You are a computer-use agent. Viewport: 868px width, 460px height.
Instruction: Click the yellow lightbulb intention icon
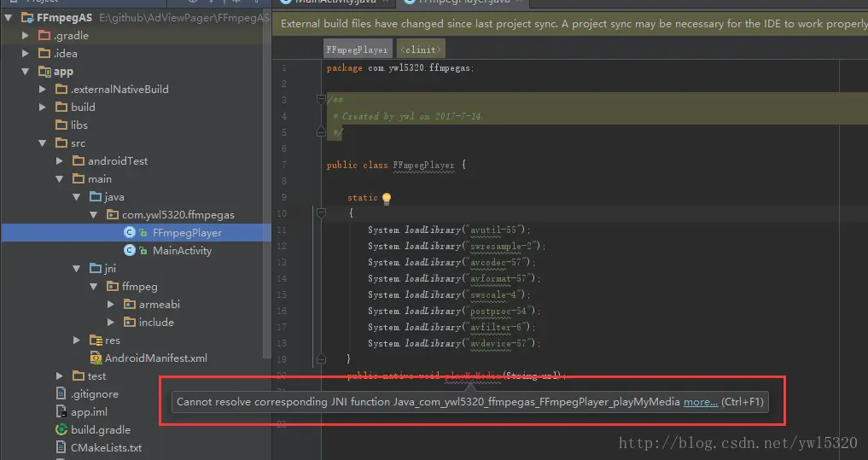tap(387, 198)
